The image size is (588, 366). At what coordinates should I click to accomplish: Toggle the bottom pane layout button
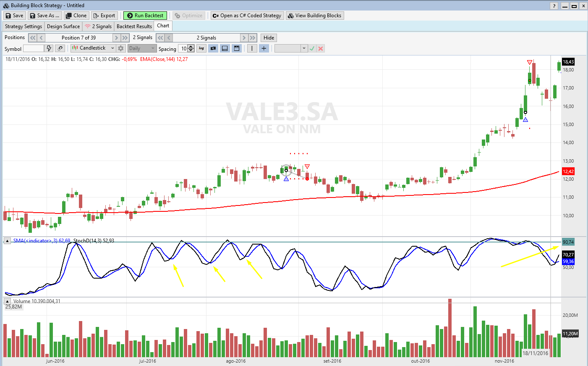225,48
